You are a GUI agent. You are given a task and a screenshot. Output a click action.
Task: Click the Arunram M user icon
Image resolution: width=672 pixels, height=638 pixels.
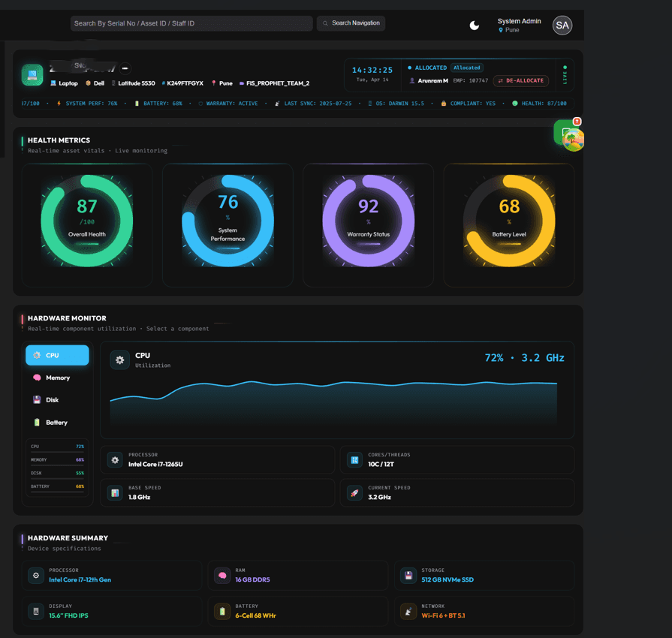tap(412, 80)
